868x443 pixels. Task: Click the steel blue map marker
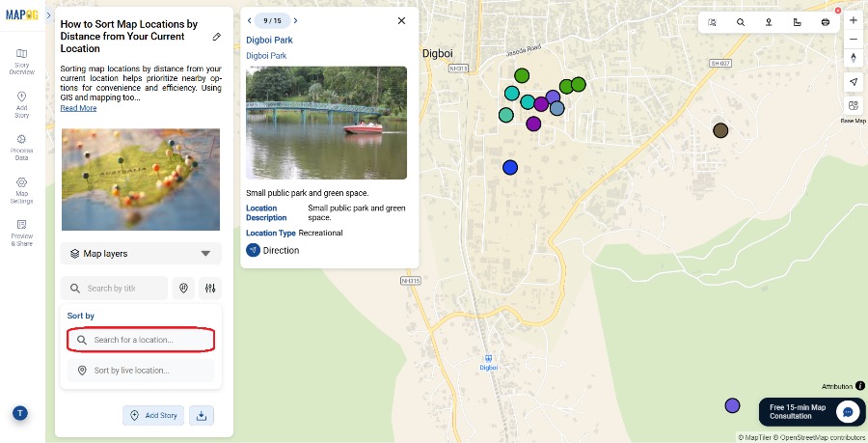click(556, 108)
